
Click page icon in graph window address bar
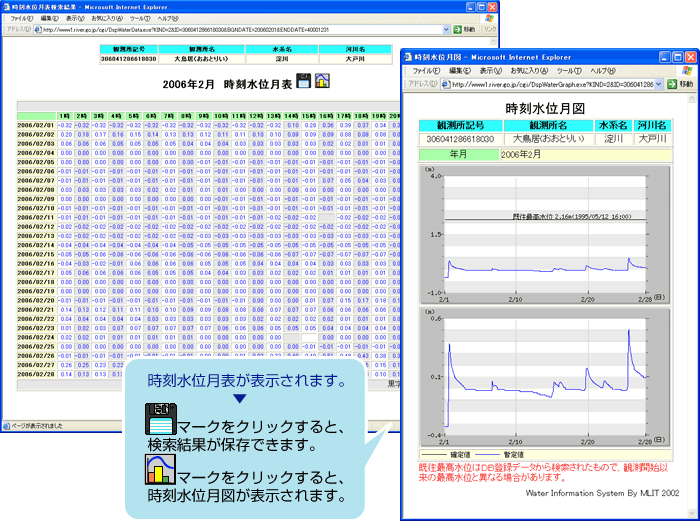pyautogui.click(x=444, y=85)
